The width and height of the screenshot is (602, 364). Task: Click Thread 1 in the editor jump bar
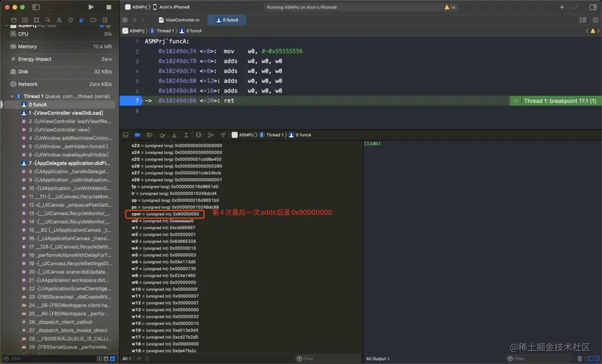[161, 31]
